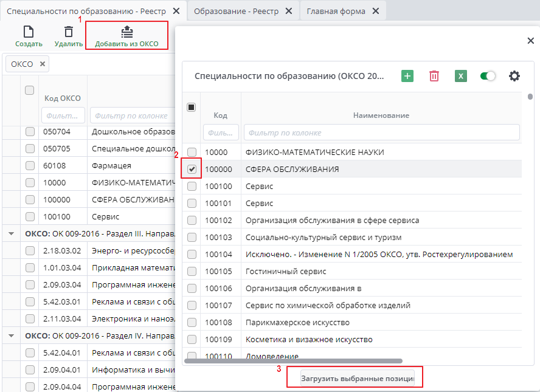Switch to Образование - Реестр tab
The image size is (540, 392).
click(236, 11)
